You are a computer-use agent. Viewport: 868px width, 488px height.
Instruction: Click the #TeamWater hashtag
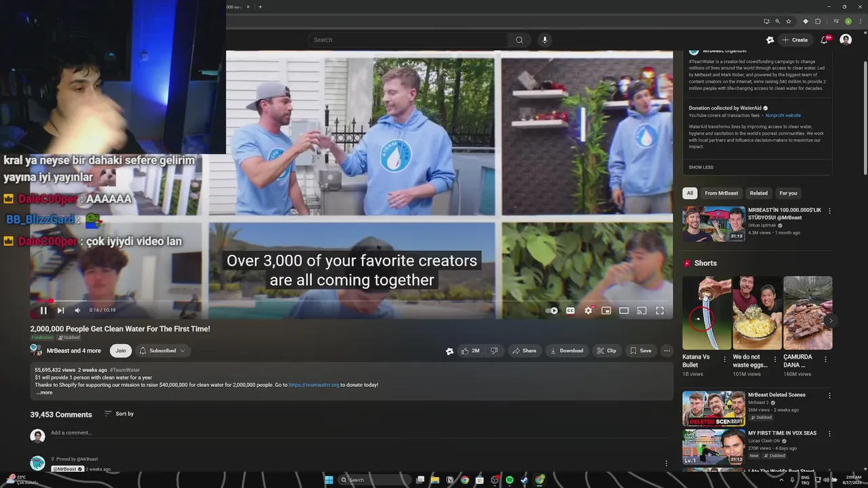coord(125,370)
